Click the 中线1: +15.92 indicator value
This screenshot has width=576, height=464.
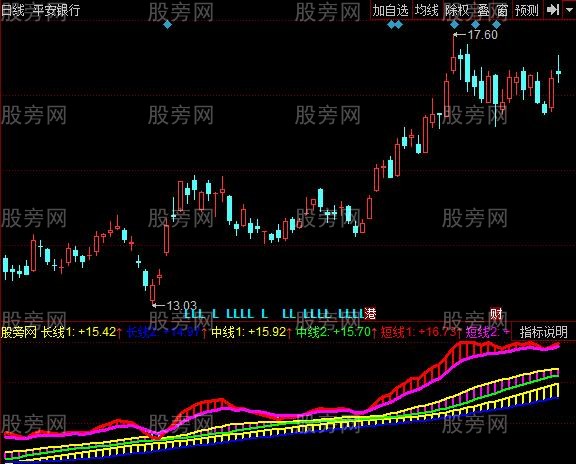[249, 332]
